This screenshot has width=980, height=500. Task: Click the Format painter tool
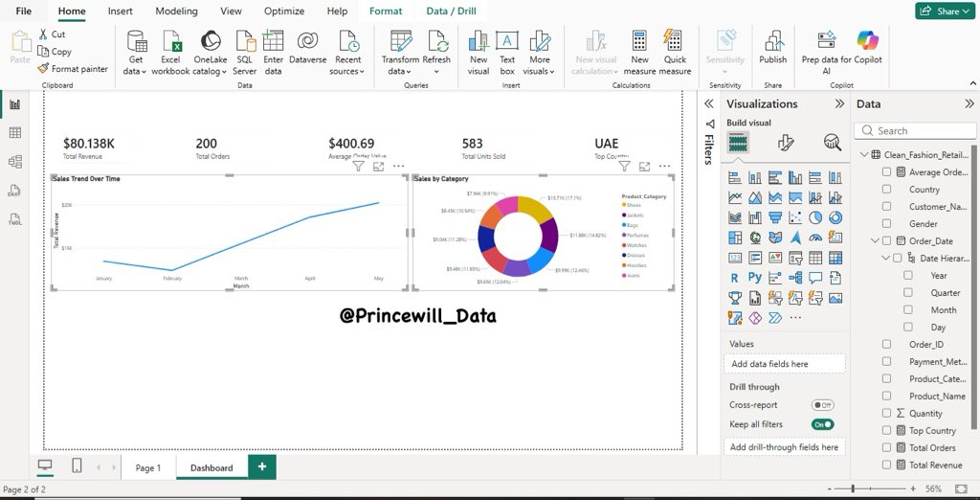pyautogui.click(x=73, y=69)
